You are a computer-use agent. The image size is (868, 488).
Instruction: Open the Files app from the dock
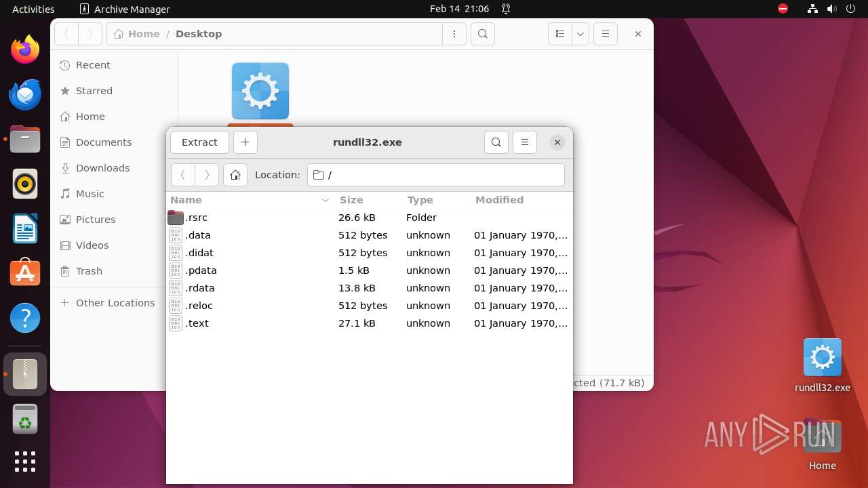tap(25, 139)
